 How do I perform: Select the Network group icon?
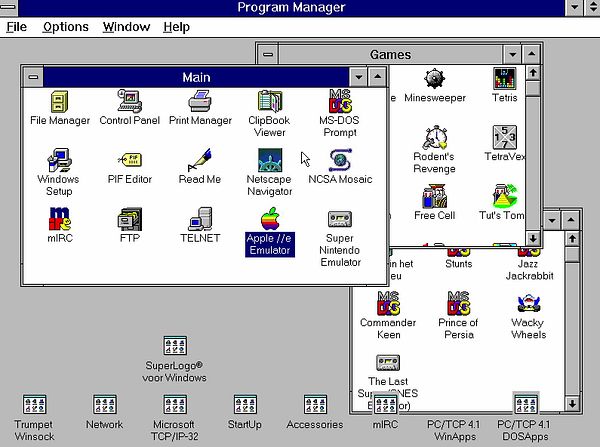104,404
